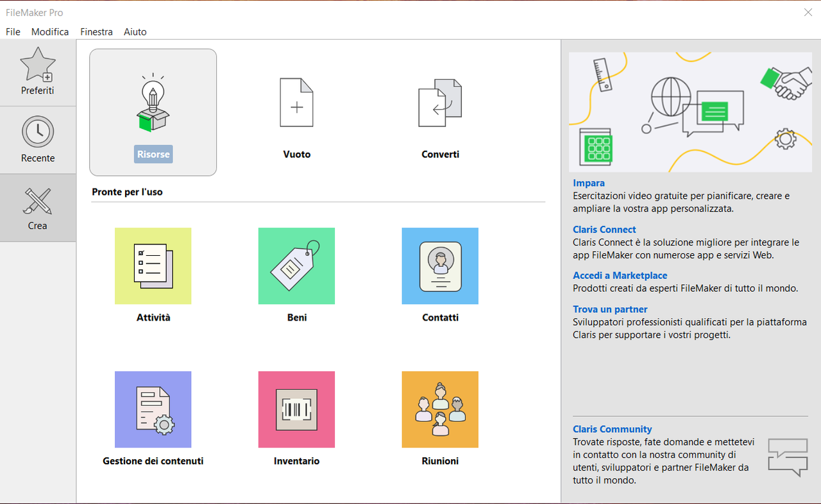
Task: Click the Trova un partner link
Action: coord(610,309)
